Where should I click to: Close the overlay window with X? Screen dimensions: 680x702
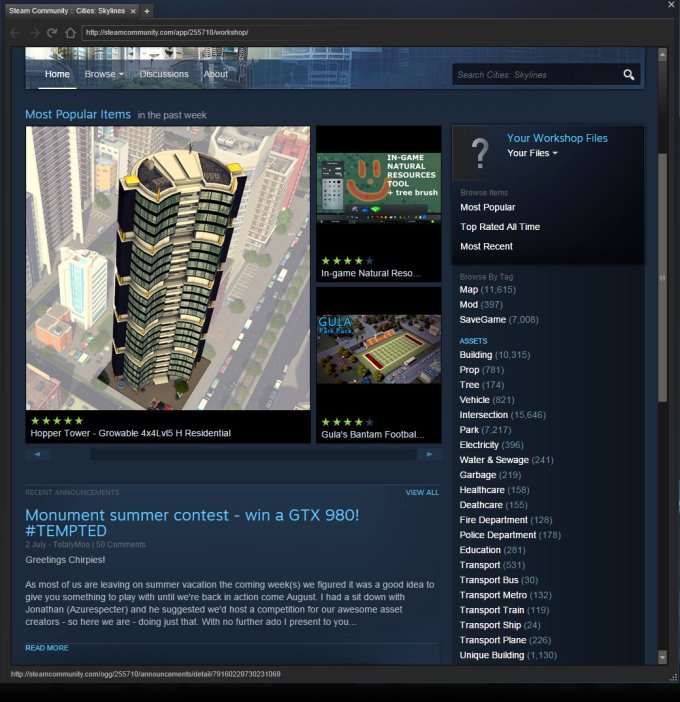tap(671, 4)
